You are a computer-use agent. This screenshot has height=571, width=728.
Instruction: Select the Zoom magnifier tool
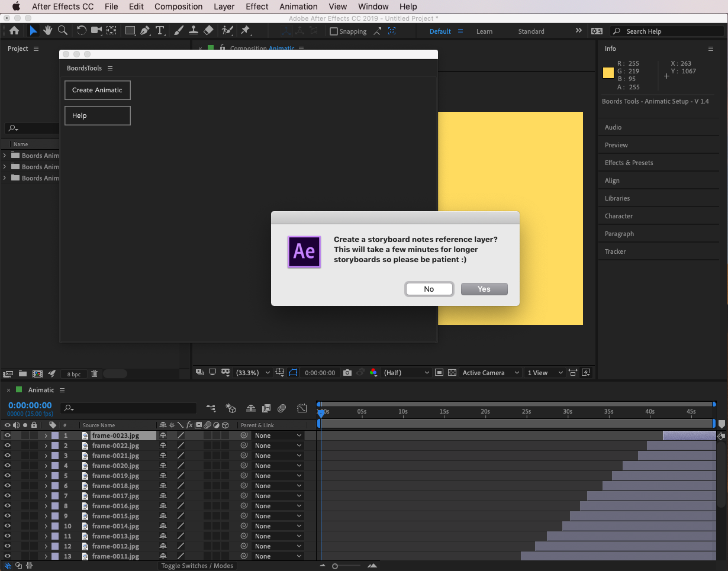click(x=62, y=31)
